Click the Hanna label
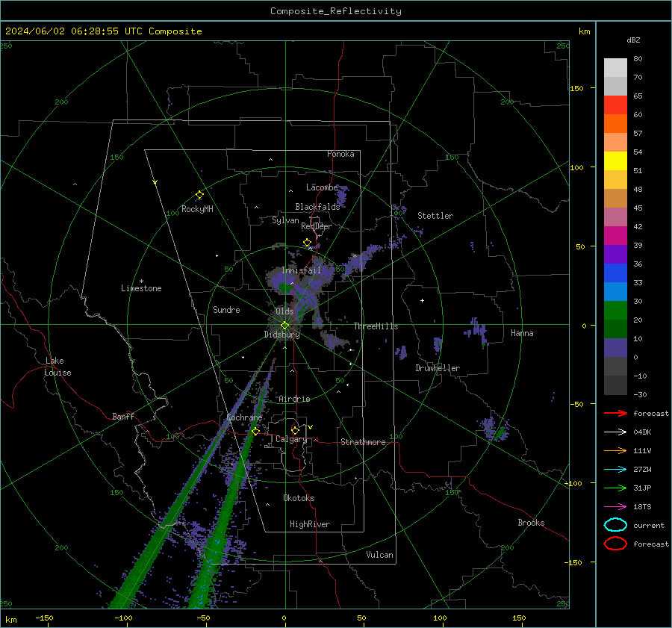 (522, 333)
